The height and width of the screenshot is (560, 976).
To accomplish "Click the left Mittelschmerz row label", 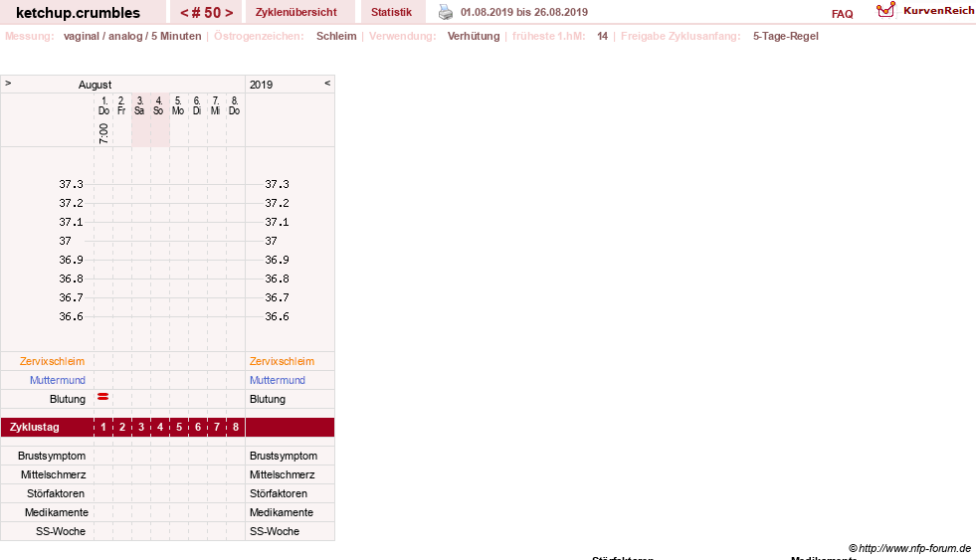I will tap(54, 474).
